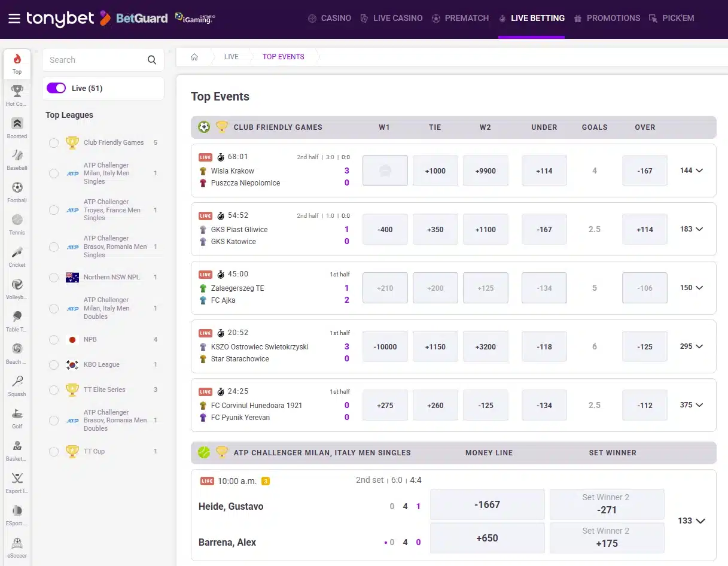Go to home via breadcrumb house icon

click(x=194, y=57)
